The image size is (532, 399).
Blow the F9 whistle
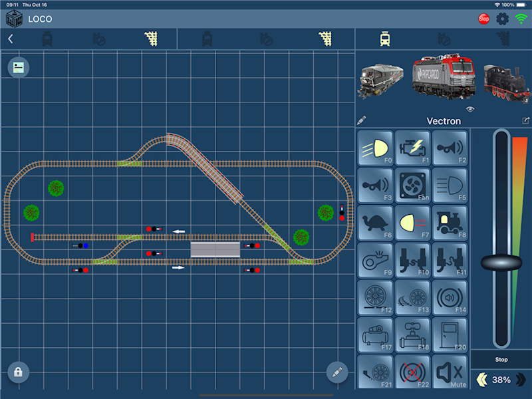point(375,259)
